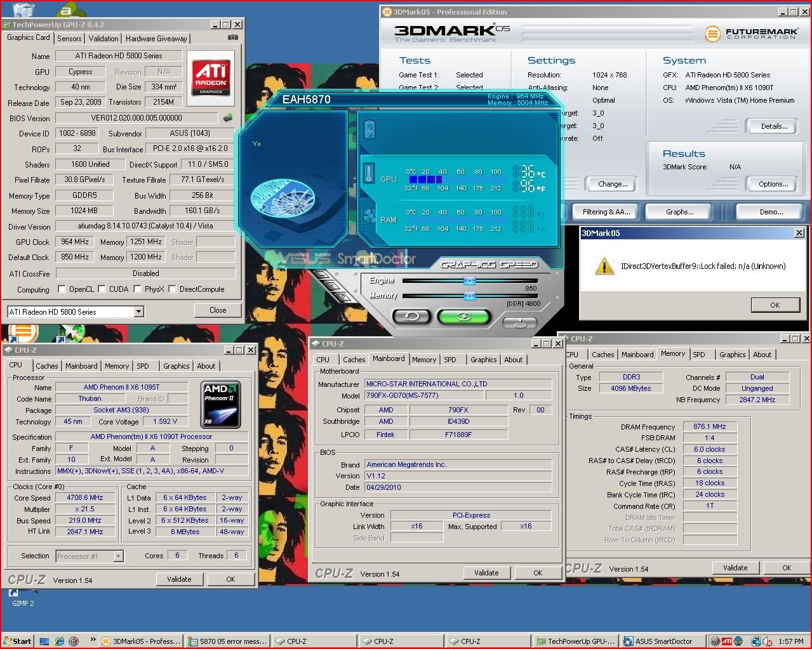
Task: Open About tab in middle CPU-Z window
Action: tap(514, 360)
